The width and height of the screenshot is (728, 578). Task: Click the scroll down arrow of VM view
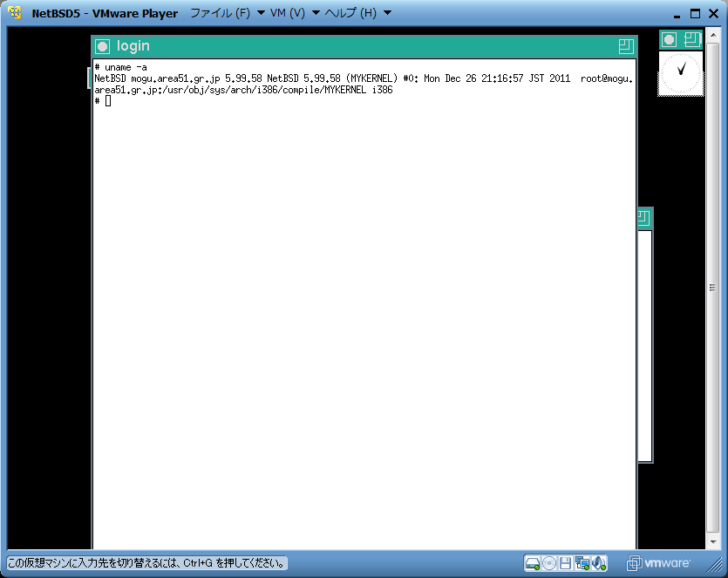(x=713, y=541)
